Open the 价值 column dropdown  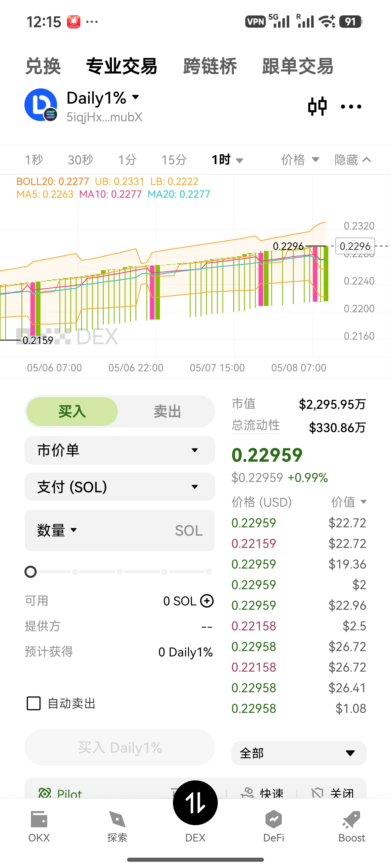[349, 502]
